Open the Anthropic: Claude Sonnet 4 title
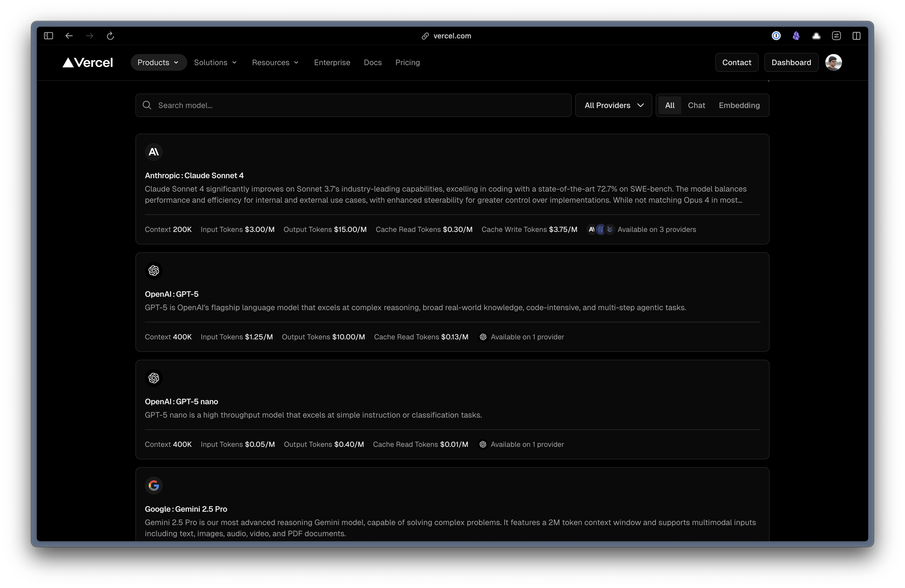Image resolution: width=905 pixels, height=588 pixels. [194, 175]
